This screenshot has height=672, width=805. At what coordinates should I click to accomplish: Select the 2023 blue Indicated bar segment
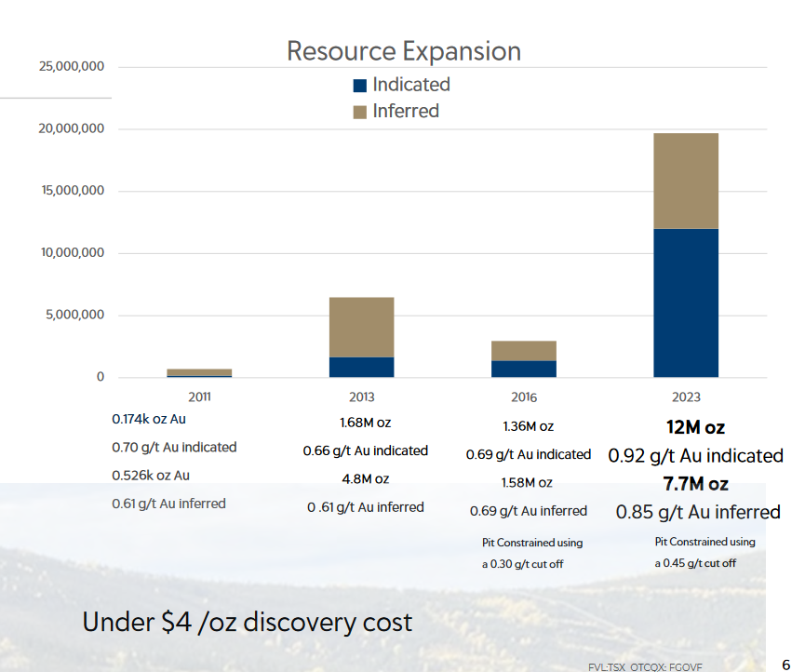[x=685, y=302]
